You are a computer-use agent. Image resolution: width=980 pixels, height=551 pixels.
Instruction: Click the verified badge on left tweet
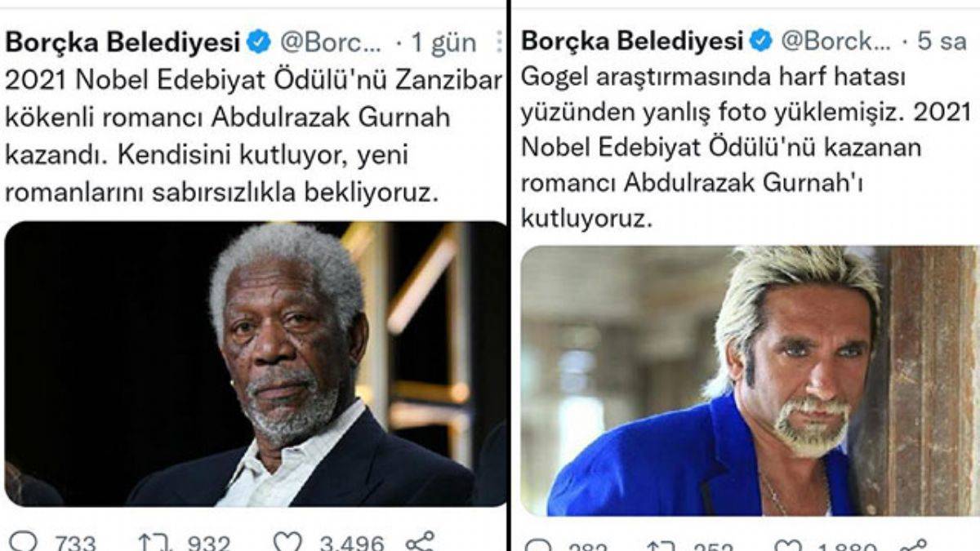(259, 42)
